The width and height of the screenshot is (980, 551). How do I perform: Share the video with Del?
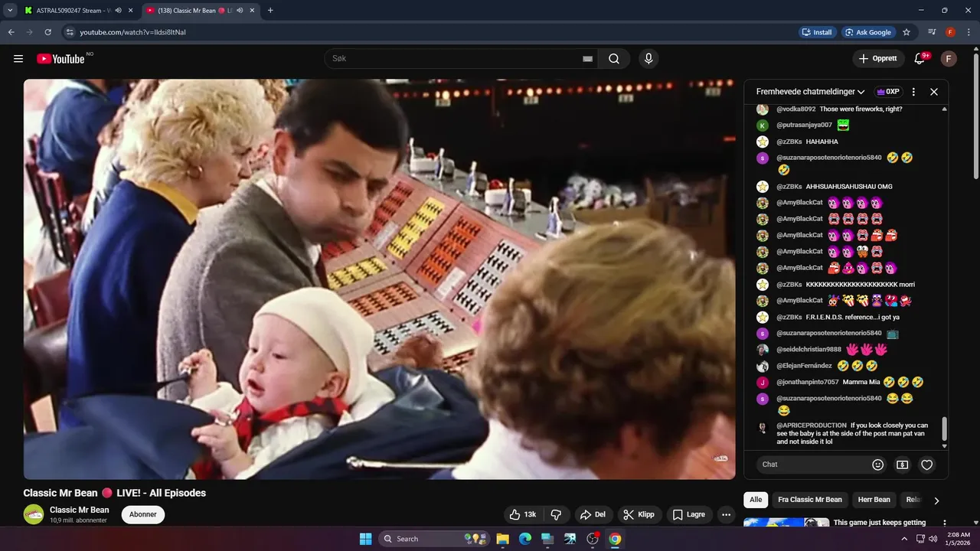[593, 514]
